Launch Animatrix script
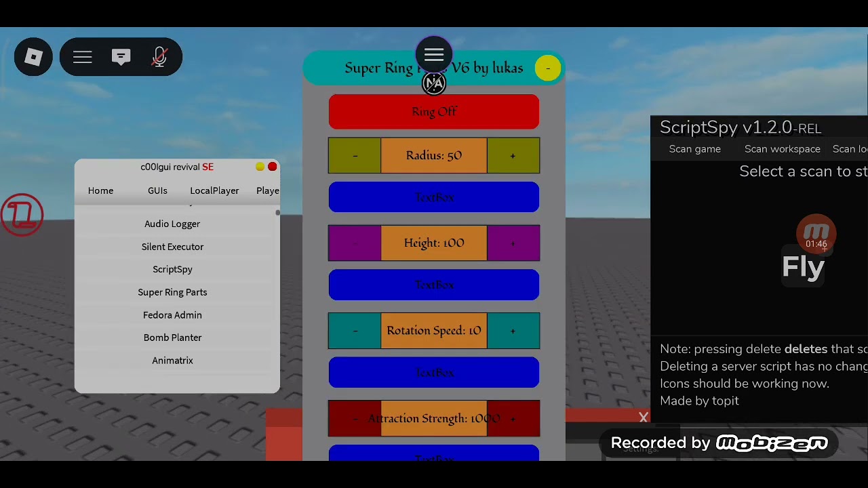The height and width of the screenshot is (488, 868). coord(172,361)
